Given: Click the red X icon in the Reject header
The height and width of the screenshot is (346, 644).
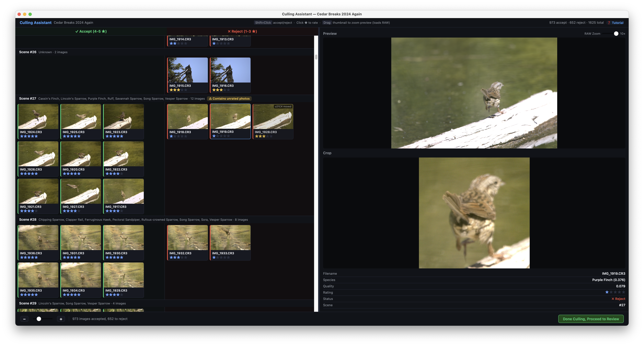Looking at the screenshot, I should click(x=229, y=31).
